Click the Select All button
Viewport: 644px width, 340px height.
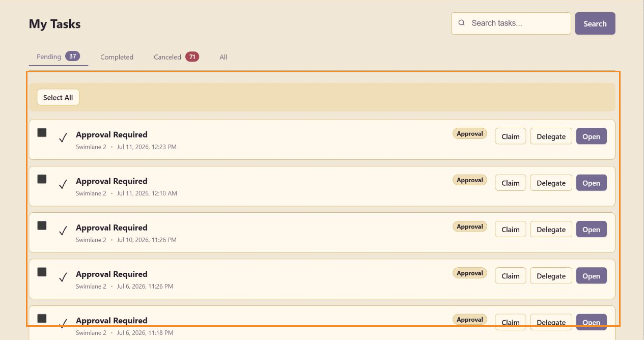coord(58,97)
